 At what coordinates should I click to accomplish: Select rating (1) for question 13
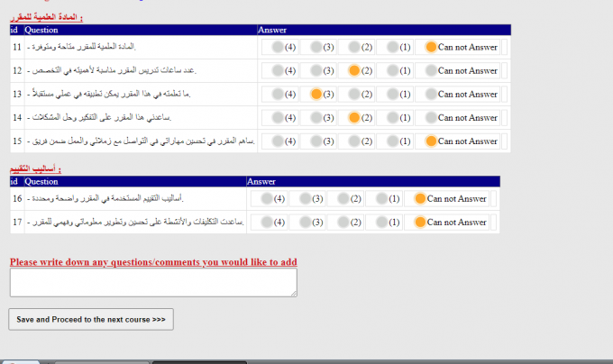click(392, 94)
